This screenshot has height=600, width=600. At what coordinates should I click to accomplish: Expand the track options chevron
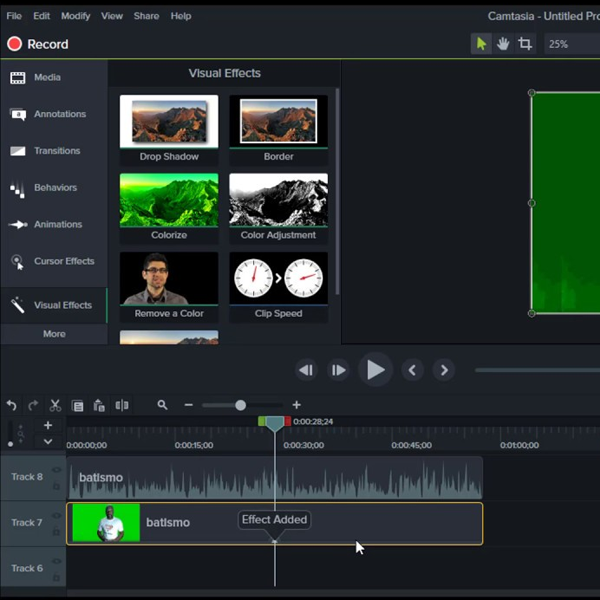(47, 441)
